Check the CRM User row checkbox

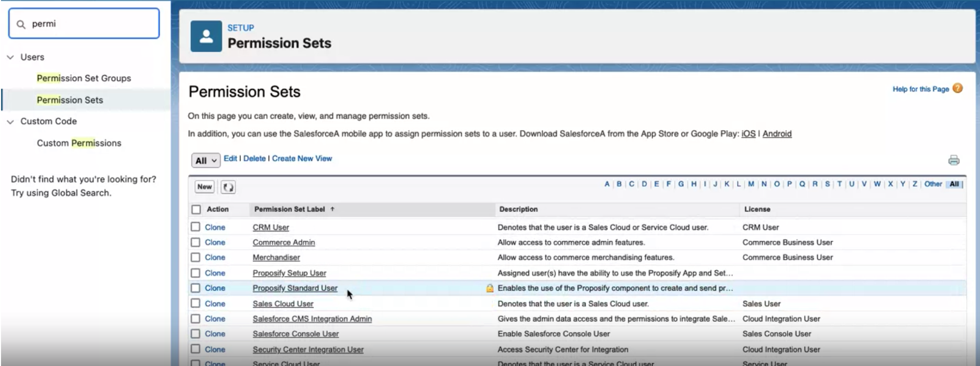[195, 227]
